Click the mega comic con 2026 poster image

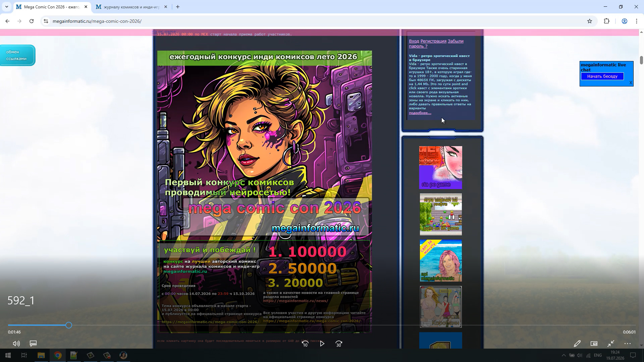265,192
